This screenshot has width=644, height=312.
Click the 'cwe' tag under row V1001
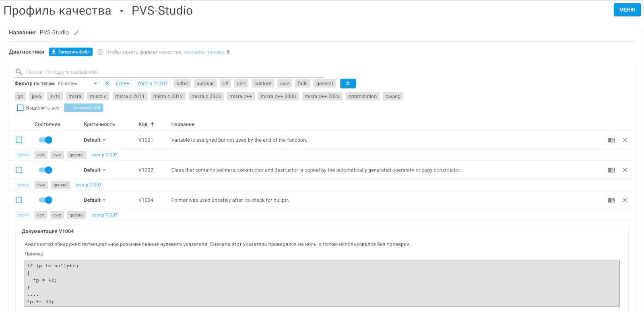(x=57, y=155)
